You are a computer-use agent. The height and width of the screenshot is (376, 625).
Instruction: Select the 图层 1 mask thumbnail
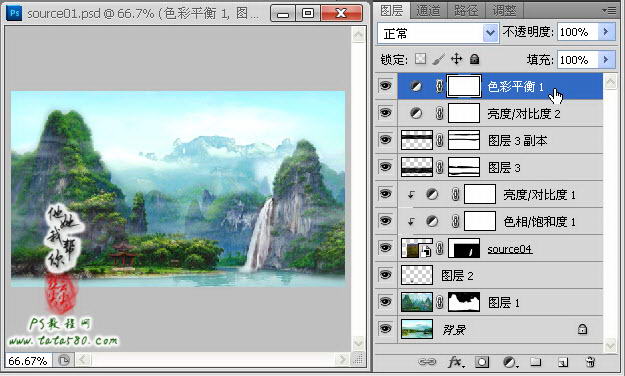pos(464,302)
